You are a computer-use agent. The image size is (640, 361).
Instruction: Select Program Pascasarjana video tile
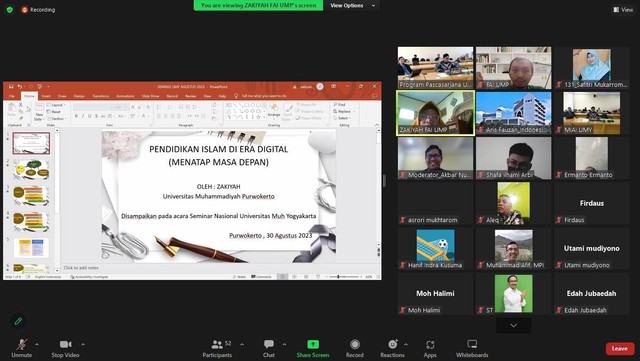pyautogui.click(x=436, y=68)
